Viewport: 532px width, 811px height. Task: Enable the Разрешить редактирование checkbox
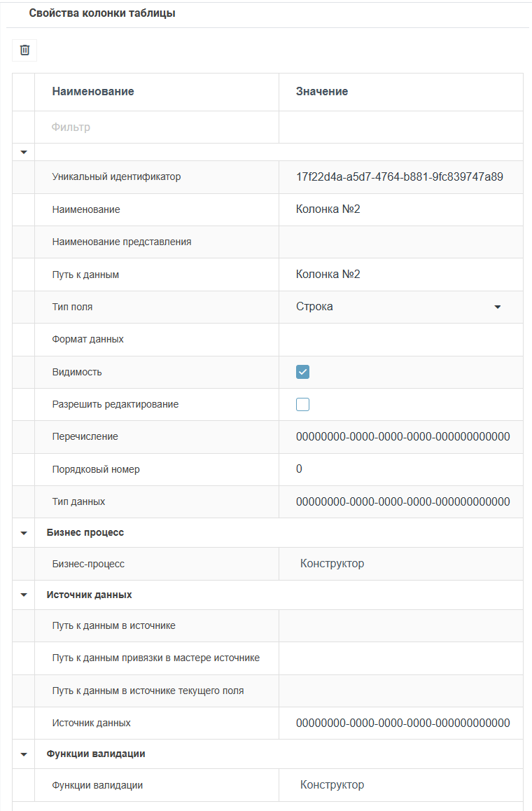pyautogui.click(x=302, y=404)
